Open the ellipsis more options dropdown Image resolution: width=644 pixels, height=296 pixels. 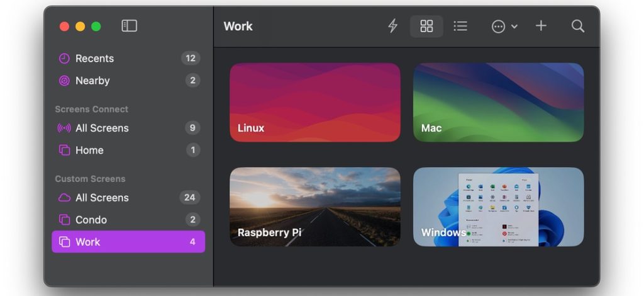(504, 26)
